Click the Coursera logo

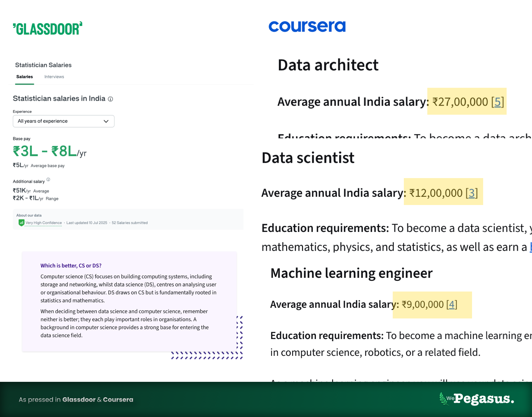point(307,27)
